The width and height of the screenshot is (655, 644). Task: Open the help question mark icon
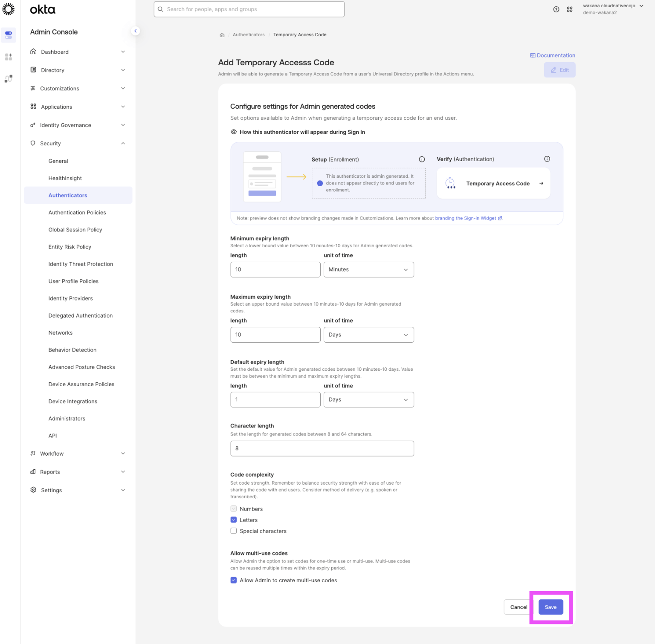556,9
